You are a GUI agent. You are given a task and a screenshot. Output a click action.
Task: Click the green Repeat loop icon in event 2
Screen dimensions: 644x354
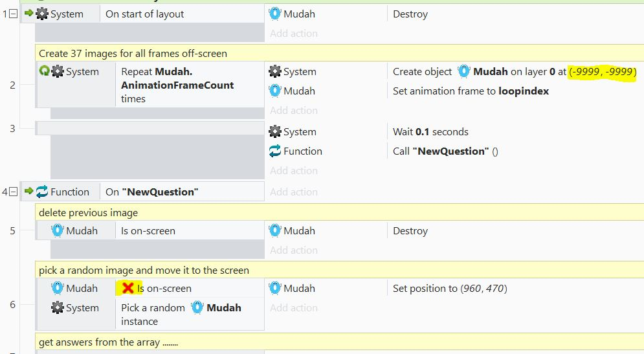(x=44, y=71)
